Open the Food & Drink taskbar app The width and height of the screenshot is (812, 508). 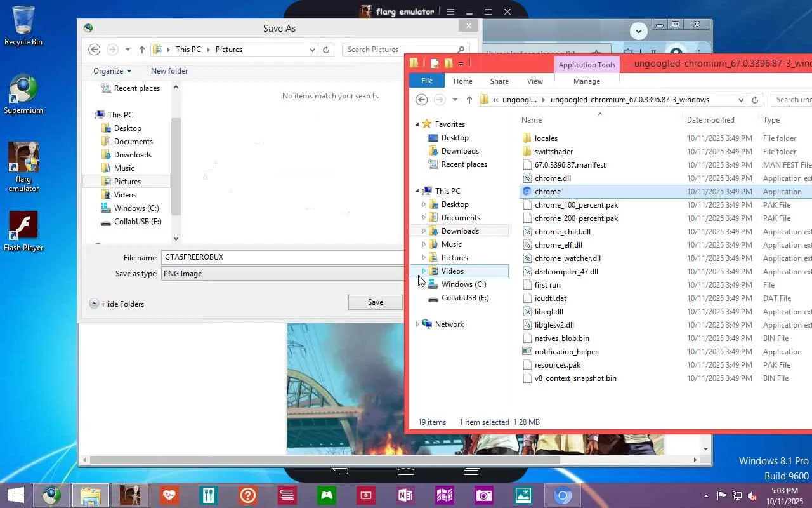(208, 495)
